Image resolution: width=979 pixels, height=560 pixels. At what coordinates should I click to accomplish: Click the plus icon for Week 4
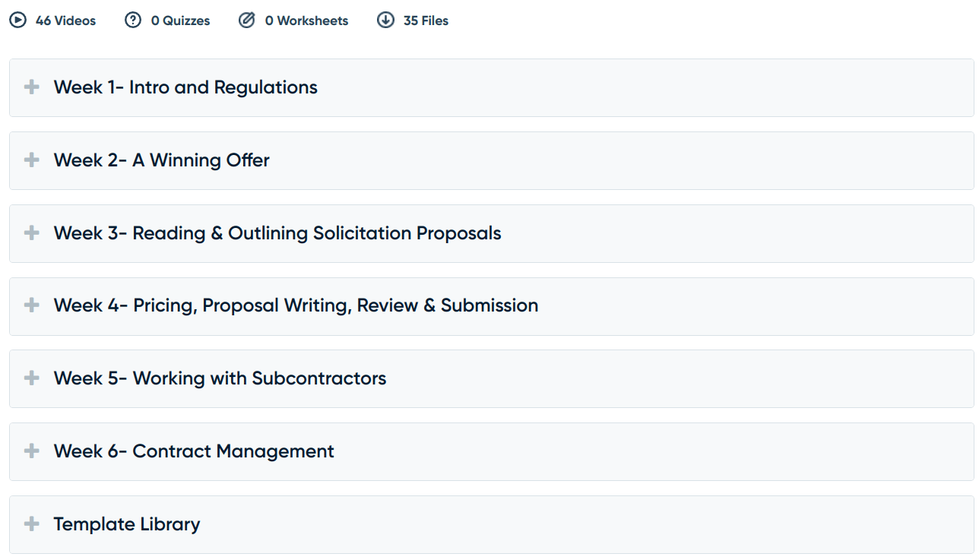pyautogui.click(x=31, y=305)
